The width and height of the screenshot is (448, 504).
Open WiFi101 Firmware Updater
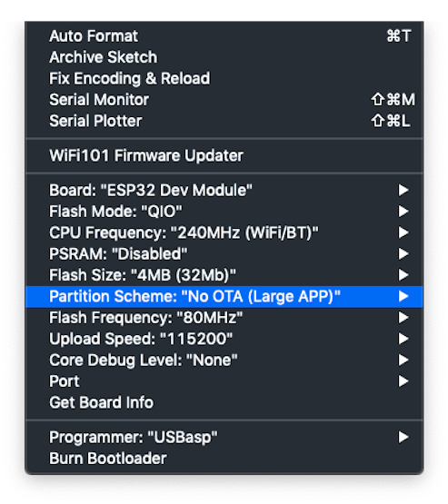coord(224,155)
